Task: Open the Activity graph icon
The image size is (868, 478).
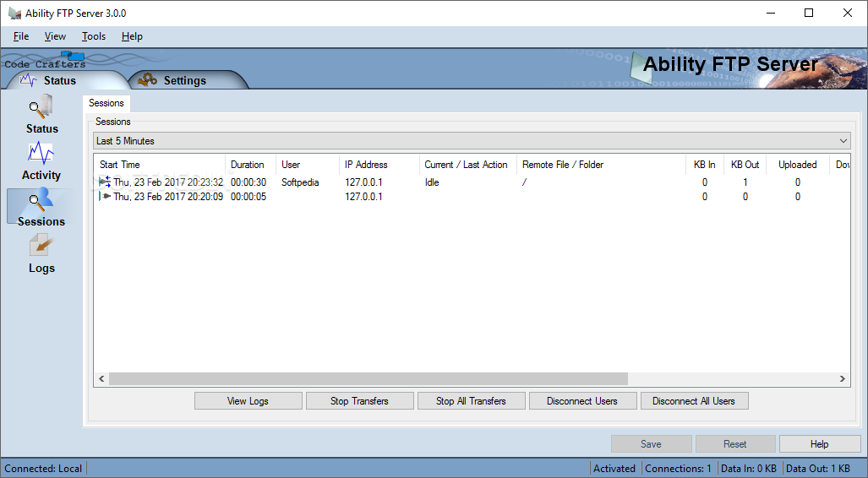Action: tap(41, 161)
